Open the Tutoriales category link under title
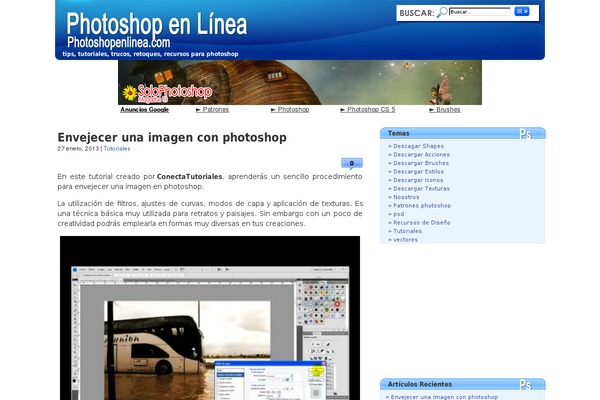The image size is (600, 400). coord(117,149)
